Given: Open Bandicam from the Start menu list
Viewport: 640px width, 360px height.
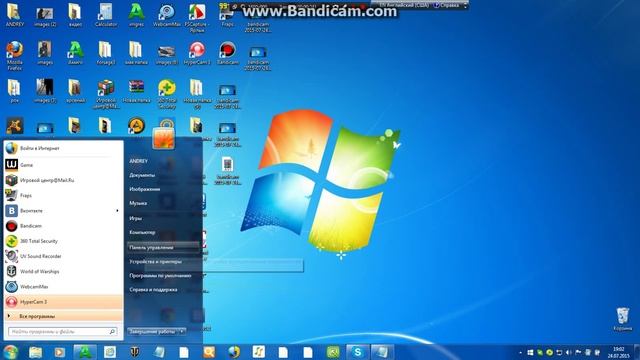Looking at the screenshot, I should [x=63, y=226].
